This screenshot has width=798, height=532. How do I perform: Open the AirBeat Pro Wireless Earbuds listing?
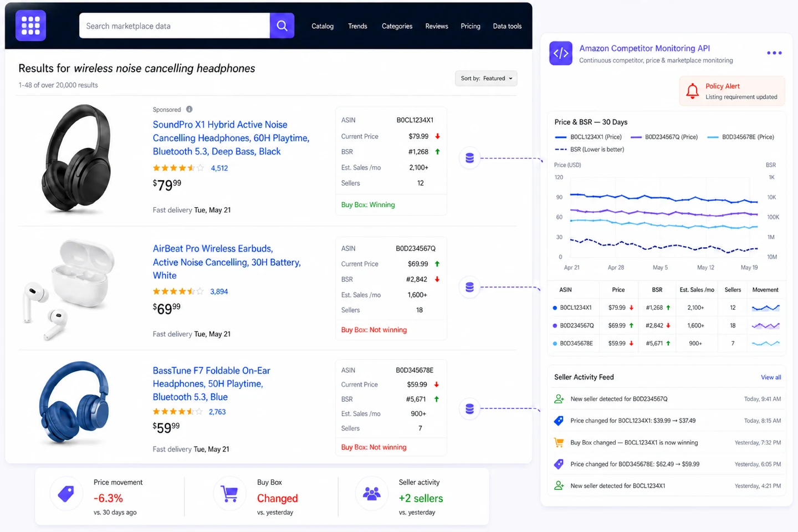coord(227,262)
